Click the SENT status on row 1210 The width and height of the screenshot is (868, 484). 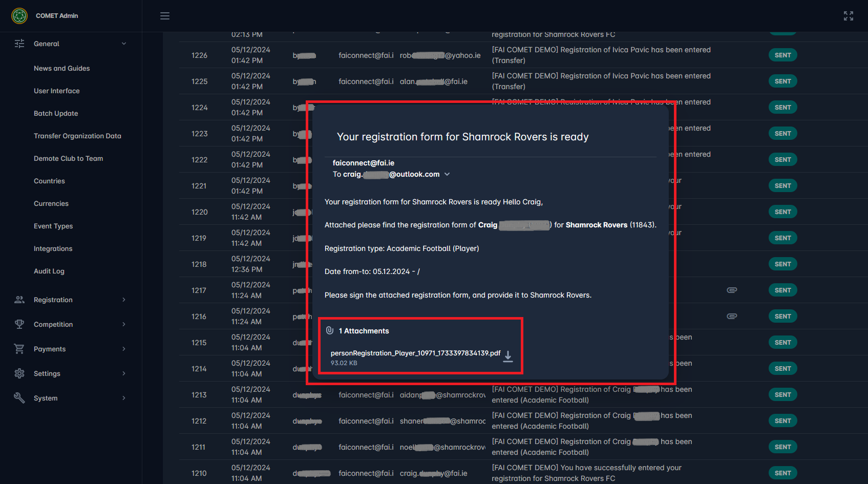(782, 473)
